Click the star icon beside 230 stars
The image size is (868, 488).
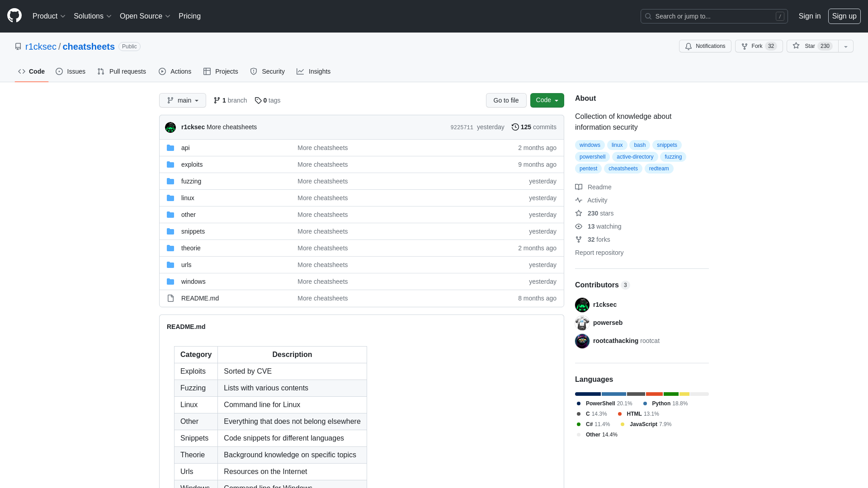[579, 213]
